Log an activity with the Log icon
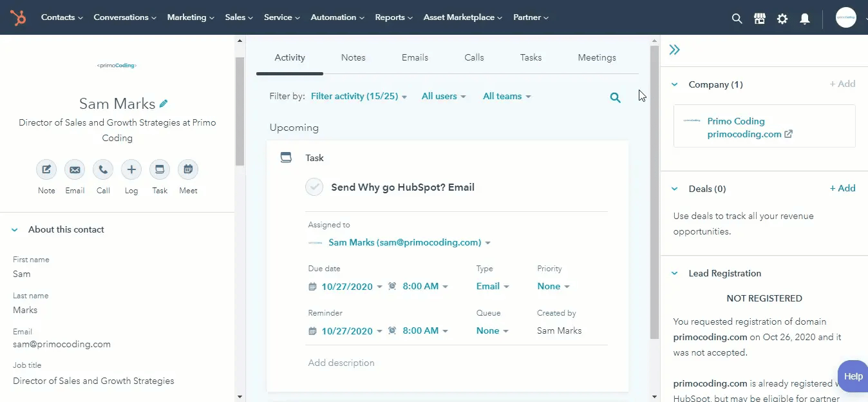 point(131,170)
